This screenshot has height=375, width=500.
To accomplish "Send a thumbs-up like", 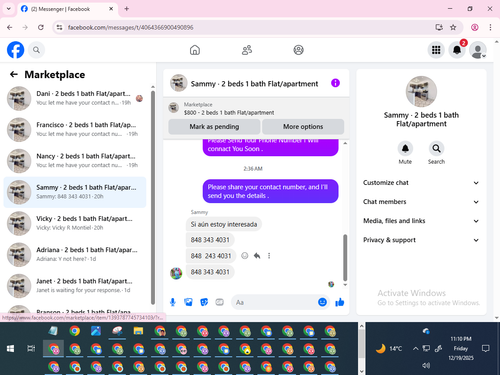I will pos(340,302).
